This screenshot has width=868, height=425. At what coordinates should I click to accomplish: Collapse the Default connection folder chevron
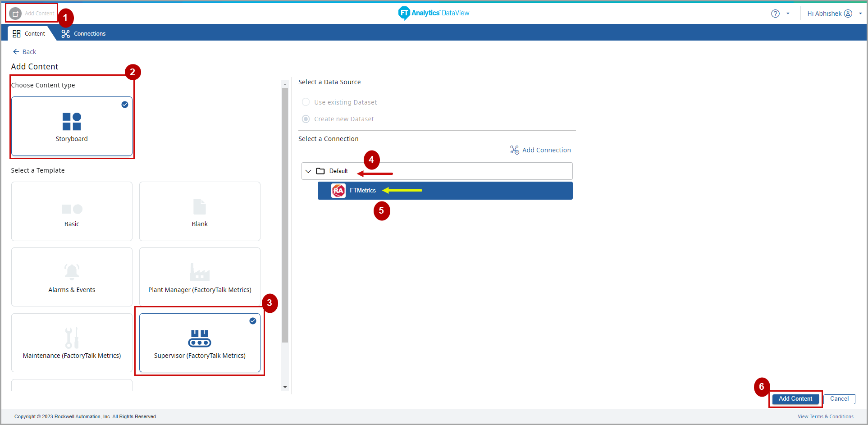click(x=308, y=171)
